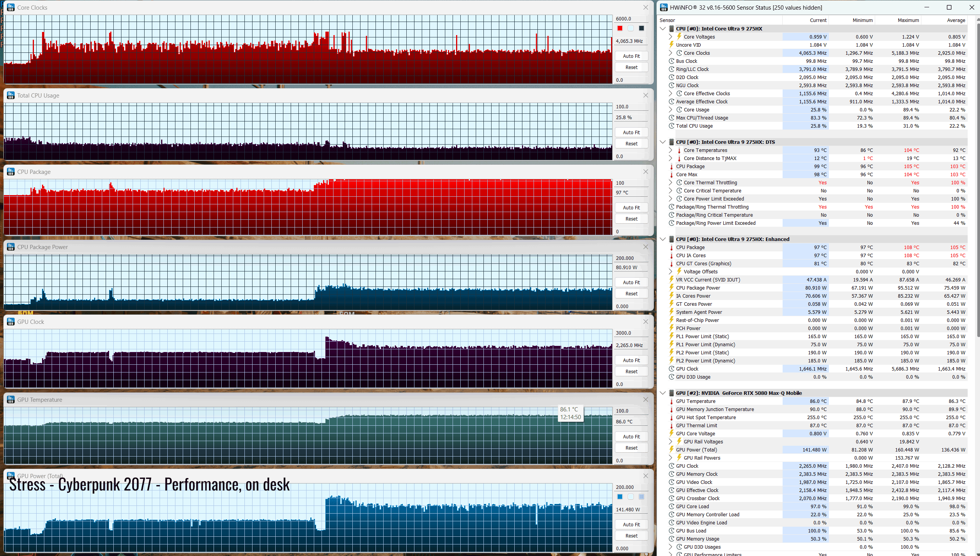Click the thermometer icon beside GPU Hot Spot Temperature
980x556 pixels.
pyautogui.click(x=671, y=418)
